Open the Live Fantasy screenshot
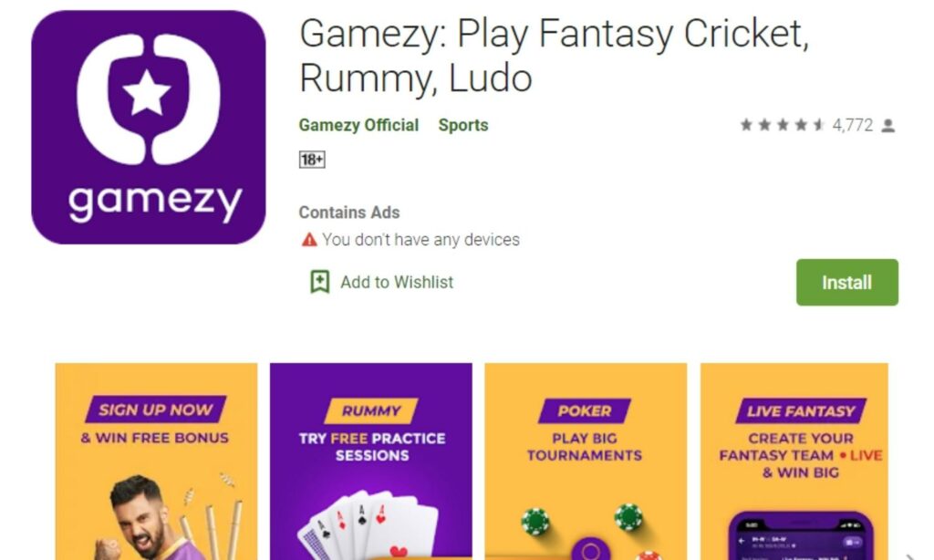Screen dimensions: 934x560 [x=794, y=461]
